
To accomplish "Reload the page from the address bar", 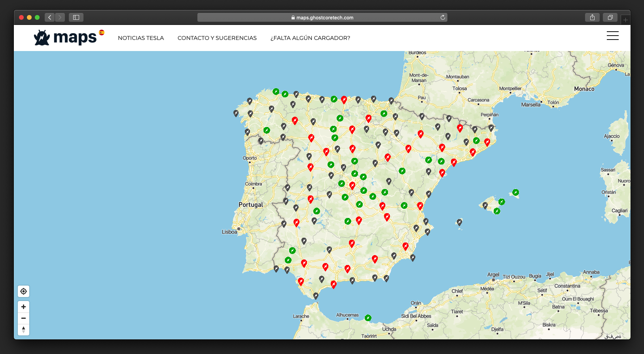I will tap(443, 17).
